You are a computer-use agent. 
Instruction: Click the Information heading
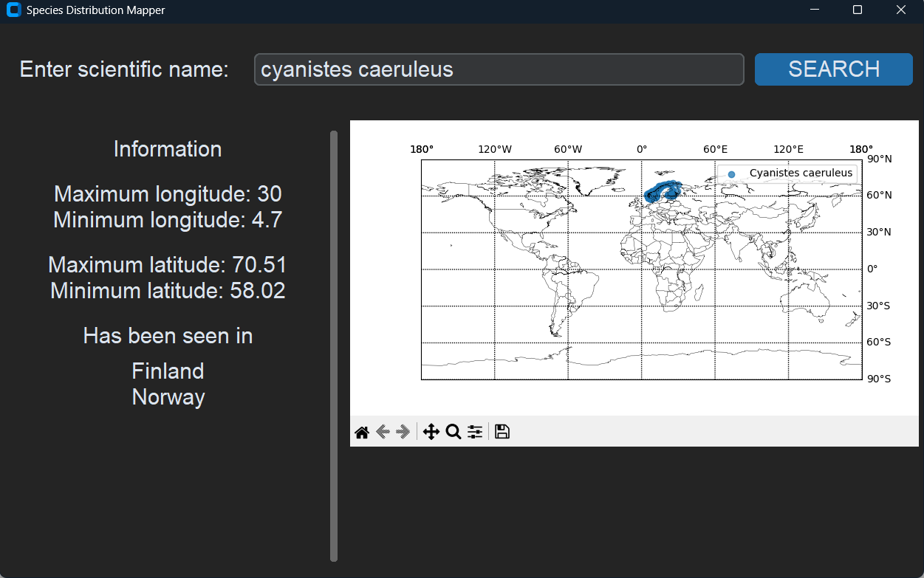point(168,149)
